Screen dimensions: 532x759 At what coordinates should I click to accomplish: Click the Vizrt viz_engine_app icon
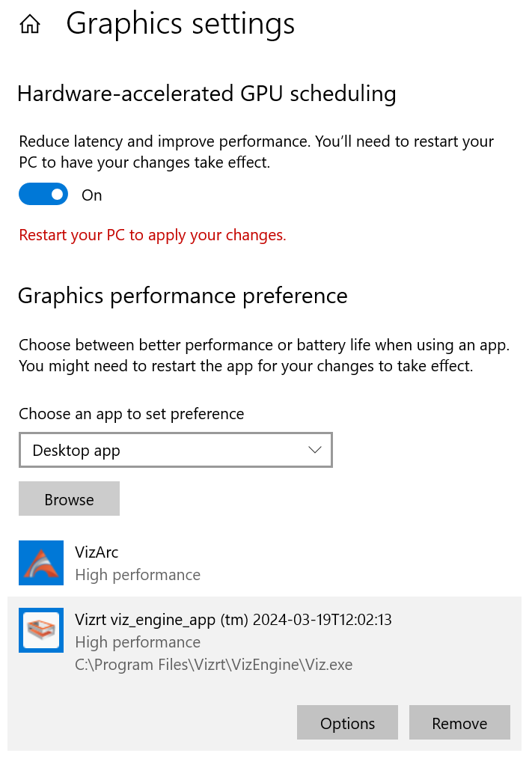tap(41, 630)
